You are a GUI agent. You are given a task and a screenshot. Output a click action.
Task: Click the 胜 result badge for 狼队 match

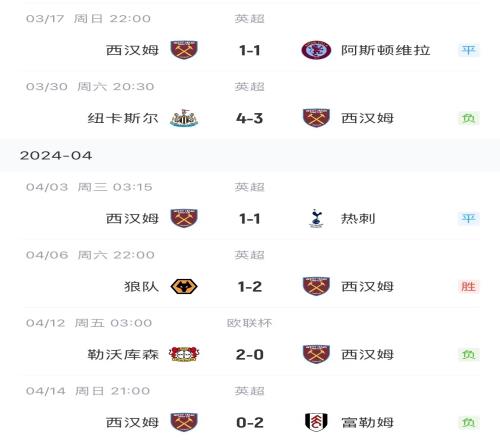pyautogui.click(x=469, y=286)
